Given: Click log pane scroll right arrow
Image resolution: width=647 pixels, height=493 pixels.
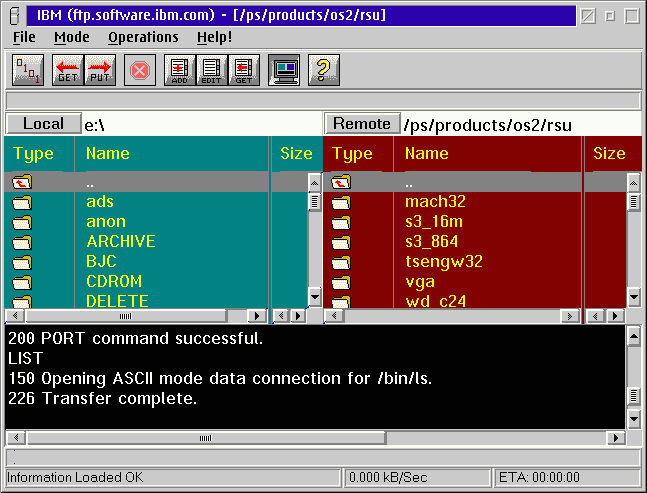Looking at the screenshot, I should [x=616, y=438].
